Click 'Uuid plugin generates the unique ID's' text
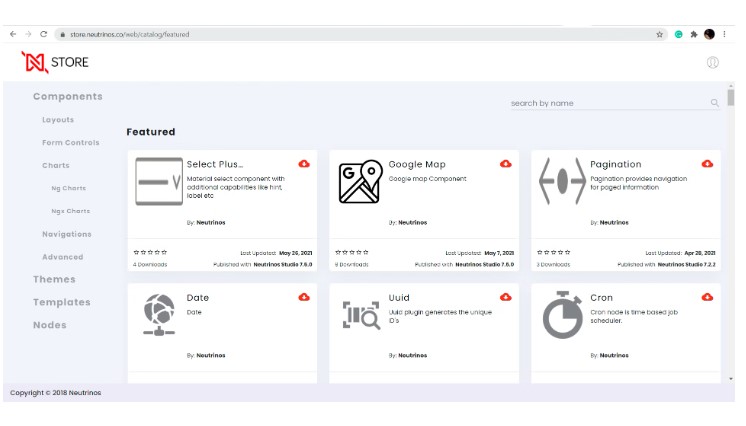The width and height of the screenshot is (746, 426). pos(440,317)
